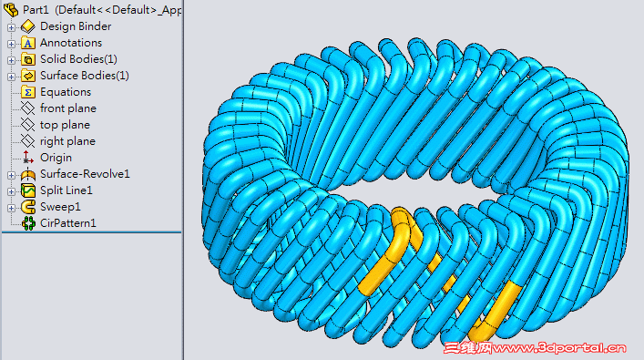The width and height of the screenshot is (644, 360).
Task: Select the 'Sweep1' label
Action: (60, 207)
